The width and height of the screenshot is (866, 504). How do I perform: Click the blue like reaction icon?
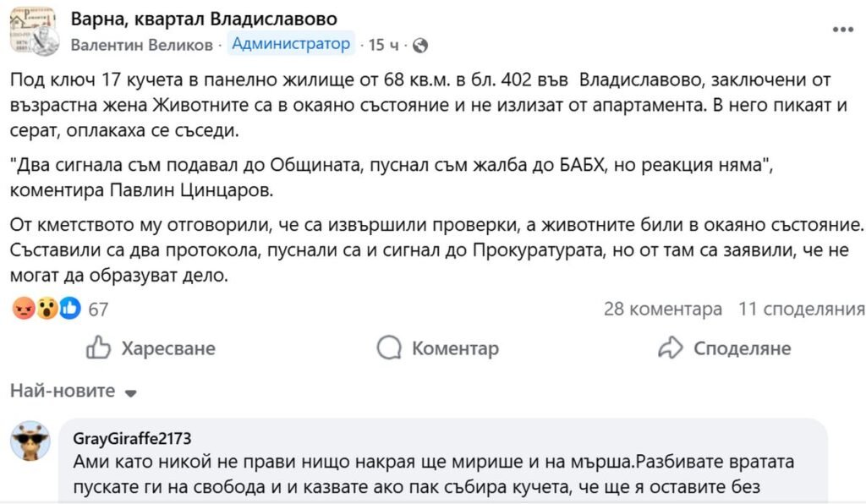[69, 309]
